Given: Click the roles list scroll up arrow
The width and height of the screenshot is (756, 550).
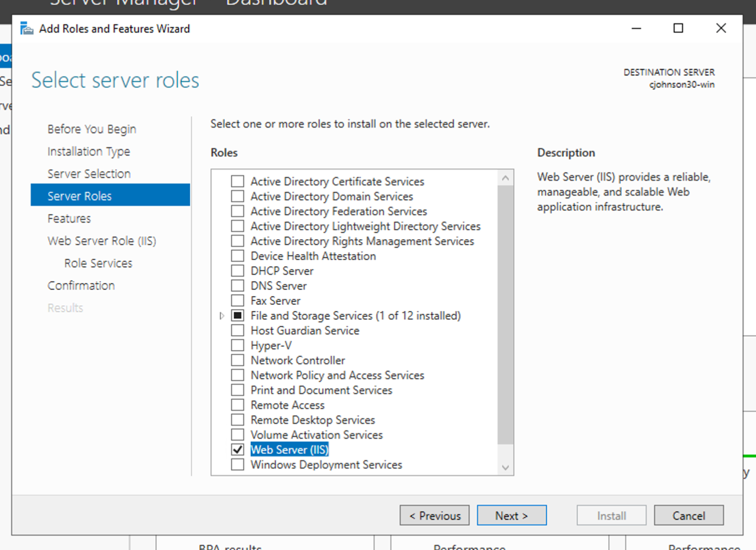Looking at the screenshot, I should click(x=505, y=178).
